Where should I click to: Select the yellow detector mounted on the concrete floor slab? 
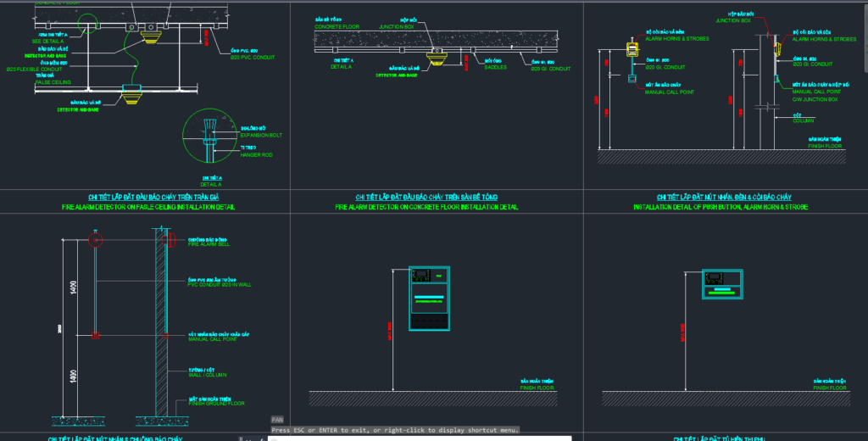437,56
